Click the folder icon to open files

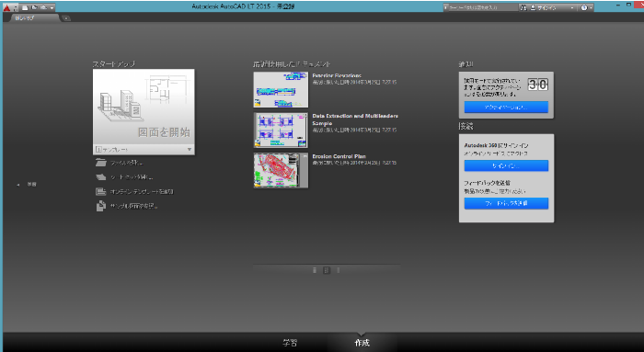[x=100, y=163]
